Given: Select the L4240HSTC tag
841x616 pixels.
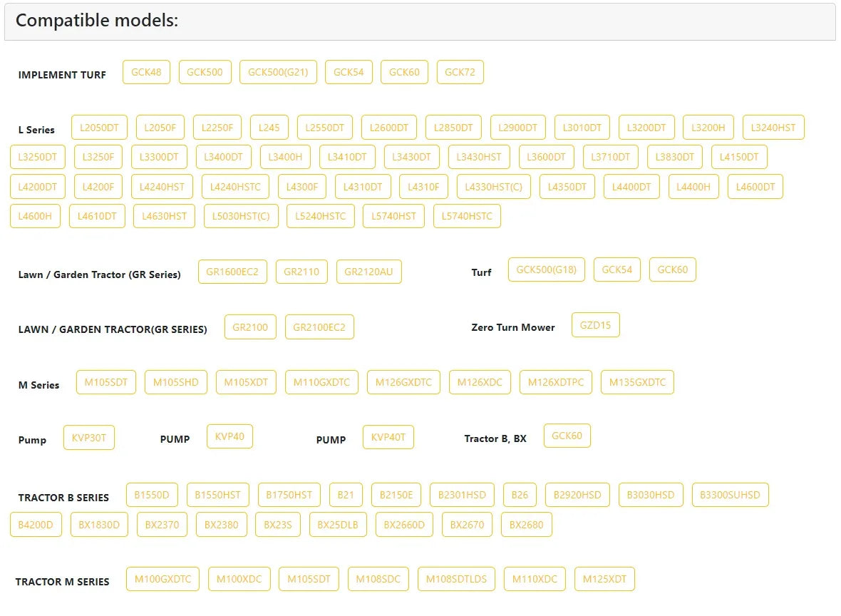Looking at the screenshot, I should click(x=235, y=187).
